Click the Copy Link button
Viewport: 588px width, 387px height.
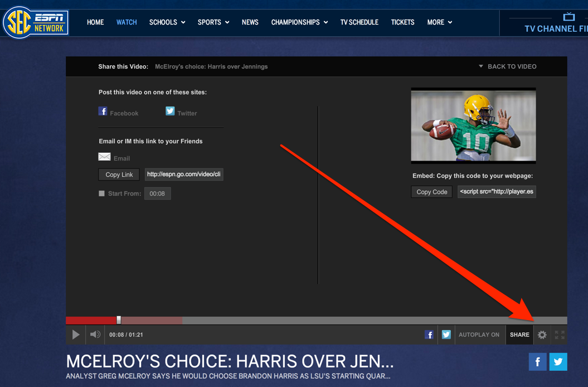coord(119,175)
